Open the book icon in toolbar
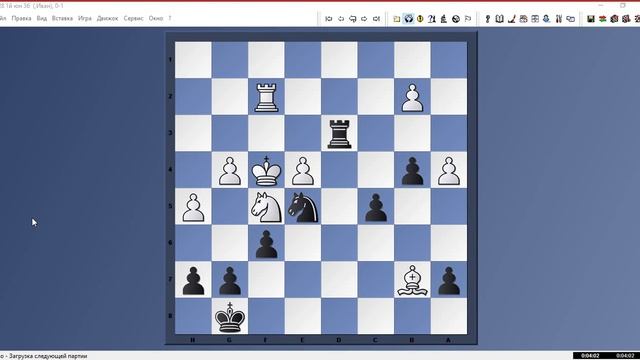 tap(499, 19)
